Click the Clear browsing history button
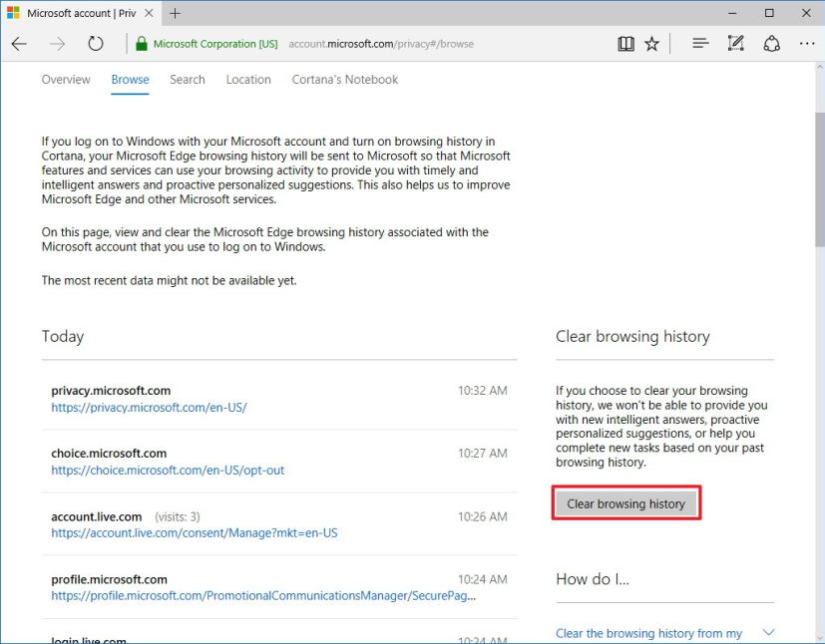Viewport: 825px width, 644px height. (626, 503)
